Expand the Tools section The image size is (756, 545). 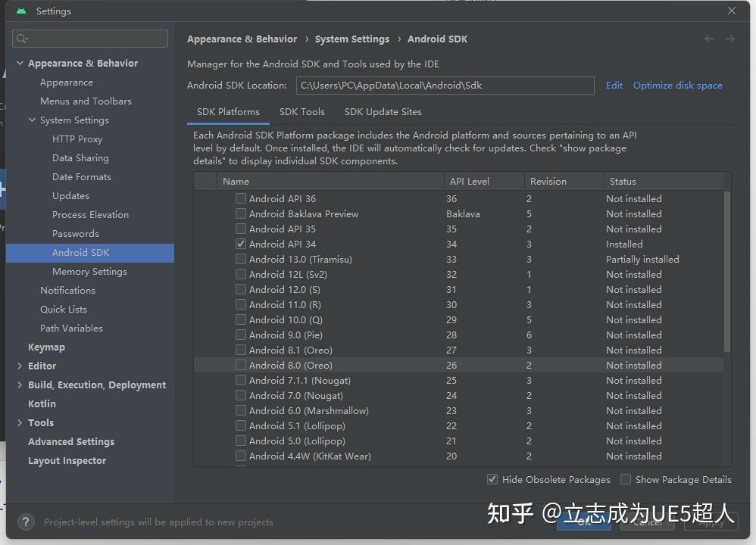(20, 422)
